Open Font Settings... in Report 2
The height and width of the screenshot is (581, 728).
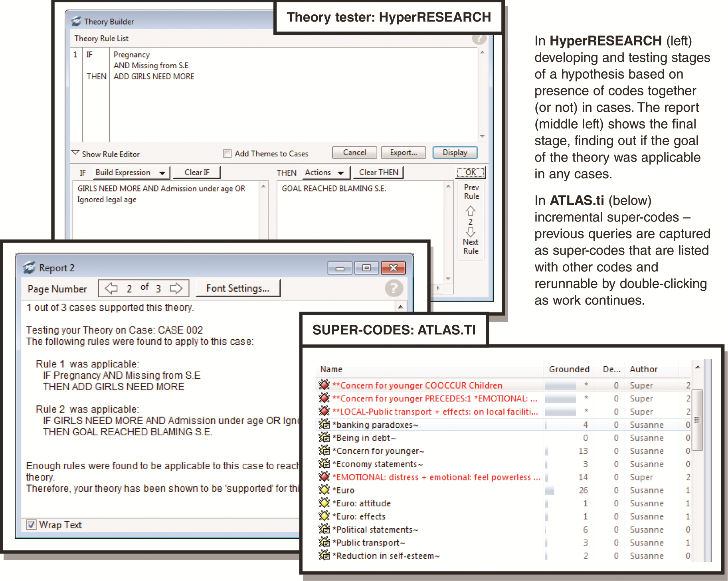[238, 288]
